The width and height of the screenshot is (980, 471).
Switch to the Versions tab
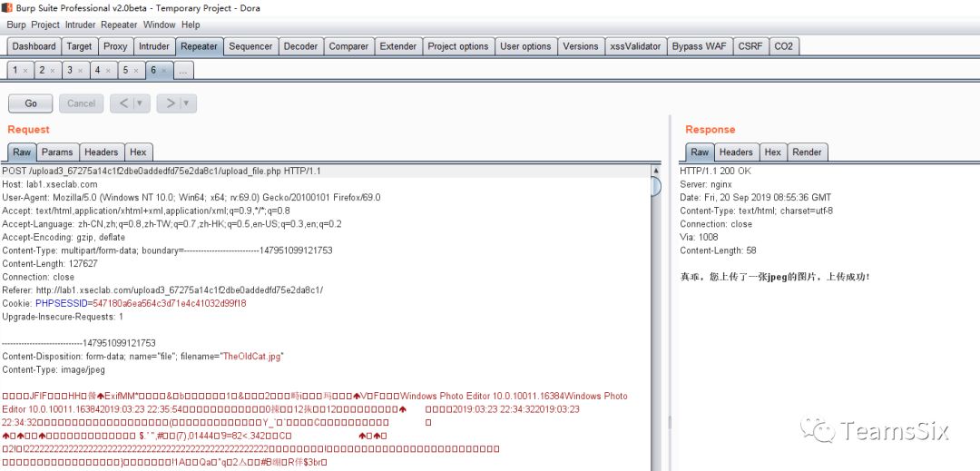tap(581, 46)
